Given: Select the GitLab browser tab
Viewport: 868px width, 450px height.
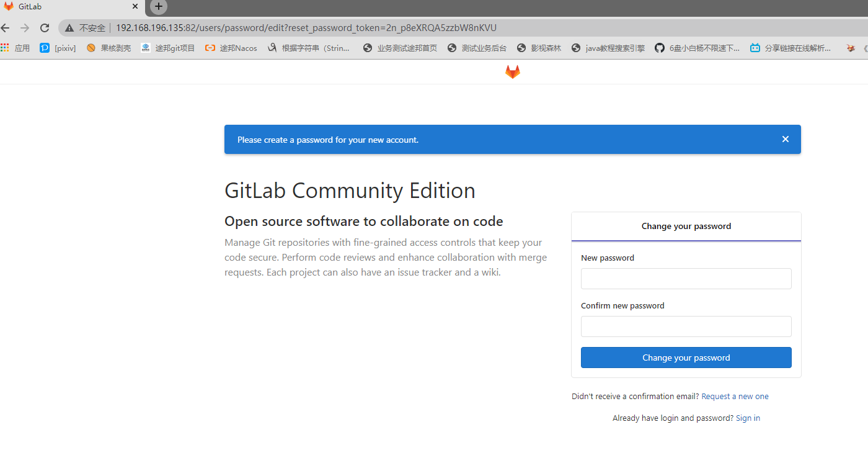Looking at the screenshot, I should [x=72, y=7].
